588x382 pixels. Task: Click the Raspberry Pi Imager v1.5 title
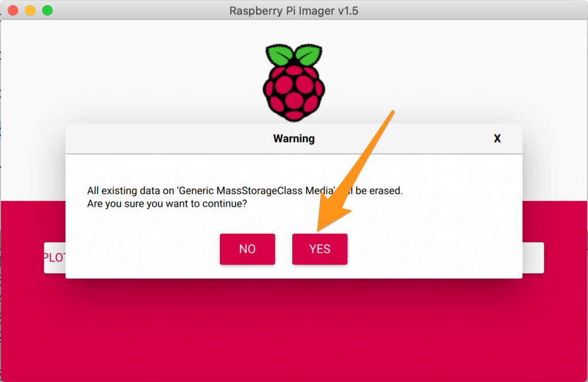click(293, 10)
